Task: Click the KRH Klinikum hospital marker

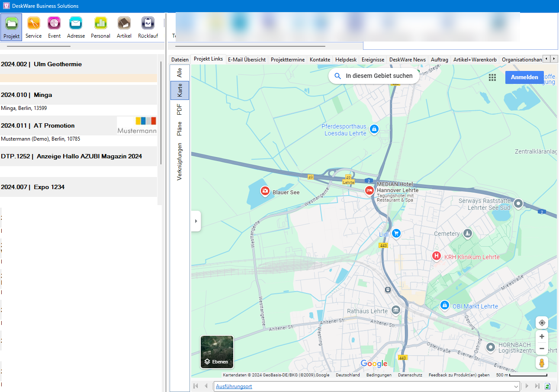Action: point(437,256)
